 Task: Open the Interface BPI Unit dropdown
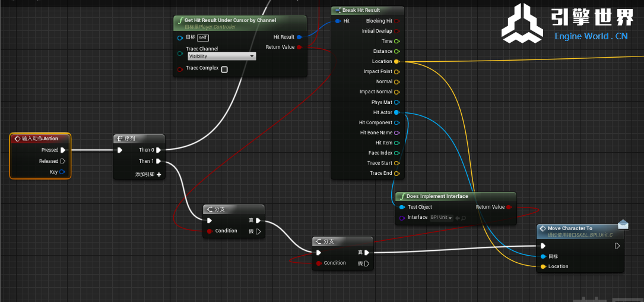(441, 218)
